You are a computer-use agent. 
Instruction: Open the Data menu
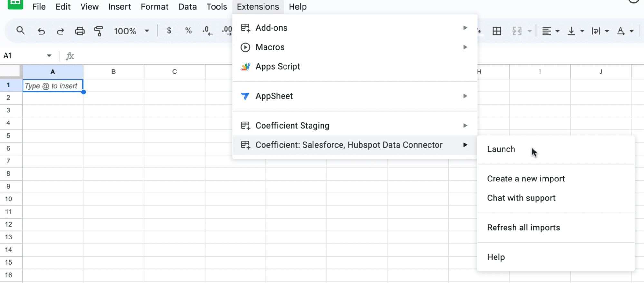[x=187, y=7]
